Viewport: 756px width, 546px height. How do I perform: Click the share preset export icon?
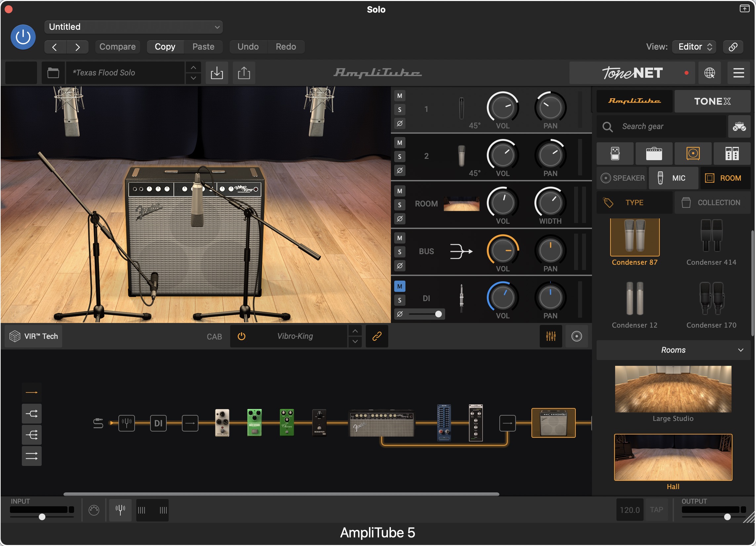244,73
